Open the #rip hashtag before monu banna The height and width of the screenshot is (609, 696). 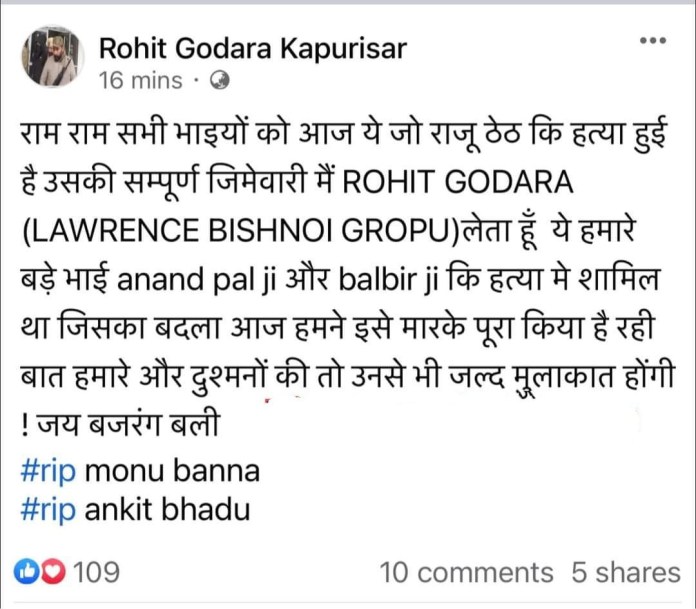[x=48, y=471]
